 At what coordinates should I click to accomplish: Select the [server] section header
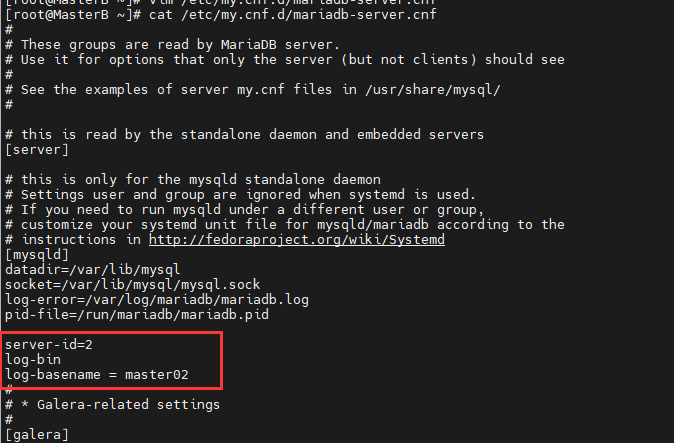(x=37, y=149)
